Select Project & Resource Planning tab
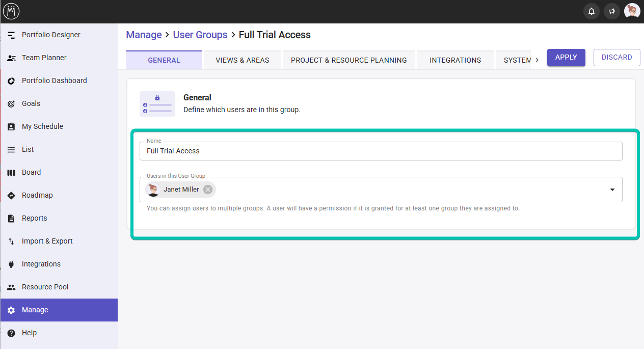 coord(348,60)
